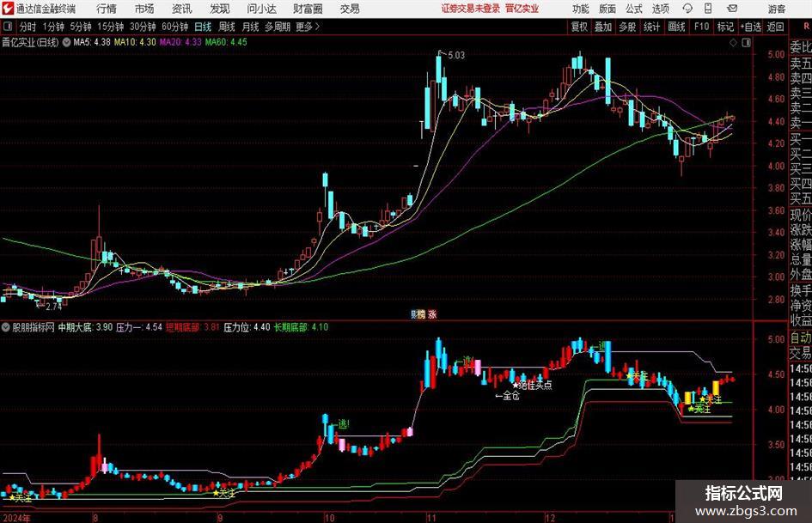812x523 pixels.
Task: Click 晋亿实业 stock name in title bar
Action: tap(522, 9)
